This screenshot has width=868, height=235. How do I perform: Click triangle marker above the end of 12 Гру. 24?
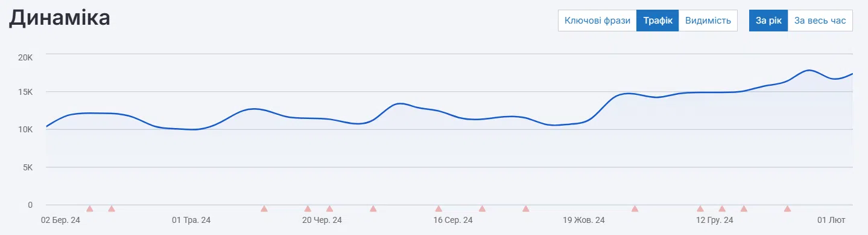pos(722,208)
